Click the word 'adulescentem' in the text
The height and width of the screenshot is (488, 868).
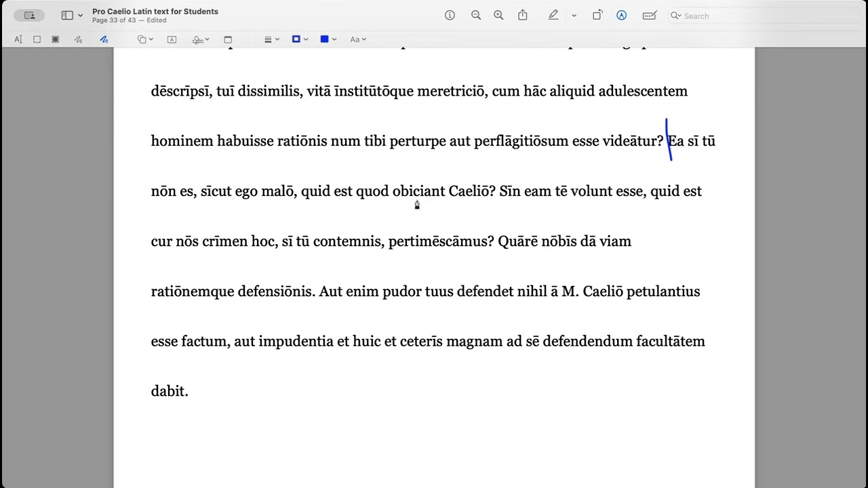tap(643, 91)
